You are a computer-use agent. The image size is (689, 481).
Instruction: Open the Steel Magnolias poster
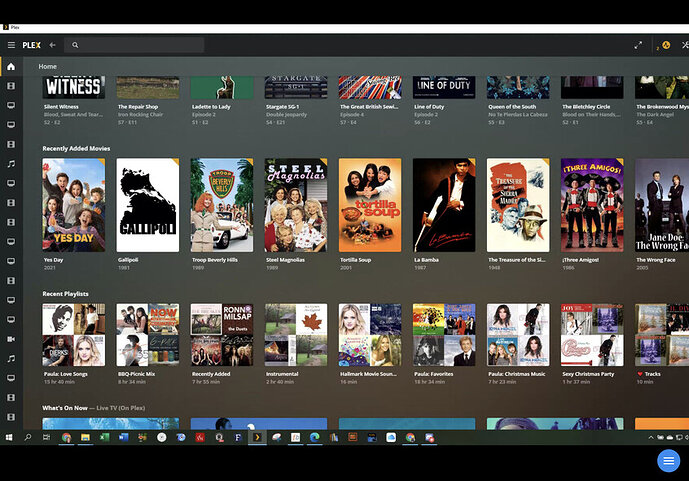coord(296,205)
